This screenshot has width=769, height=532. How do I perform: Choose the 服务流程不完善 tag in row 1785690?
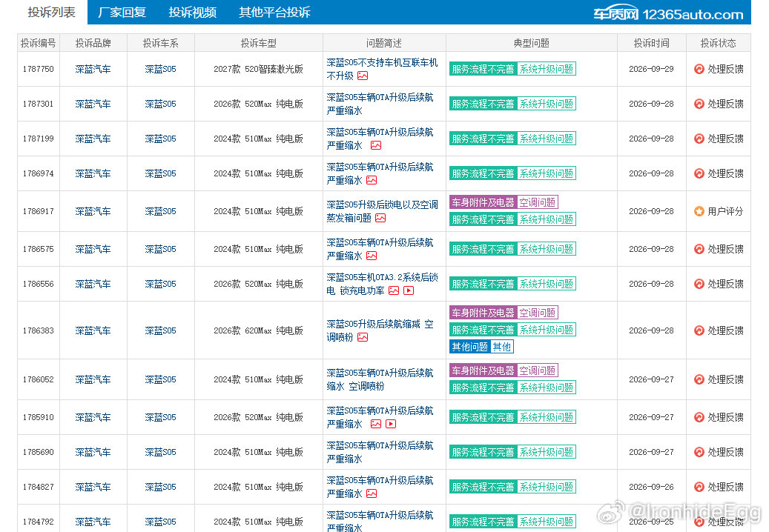(483, 452)
